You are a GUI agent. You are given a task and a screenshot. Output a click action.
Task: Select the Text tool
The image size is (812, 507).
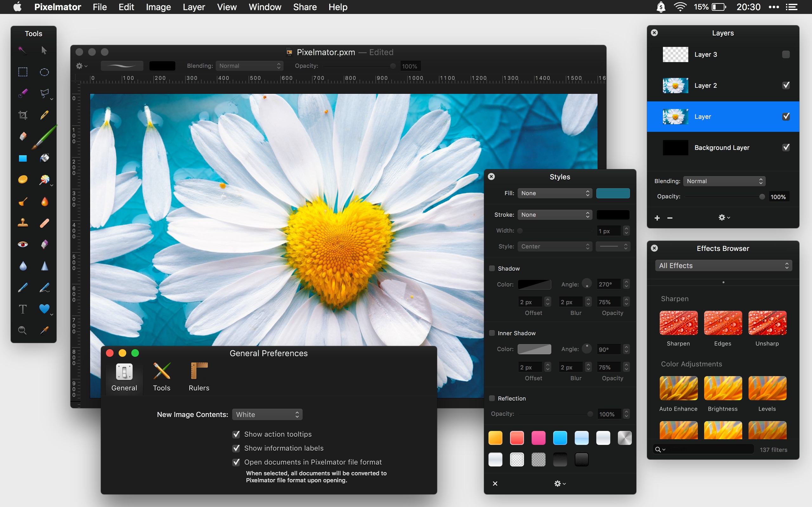click(22, 308)
